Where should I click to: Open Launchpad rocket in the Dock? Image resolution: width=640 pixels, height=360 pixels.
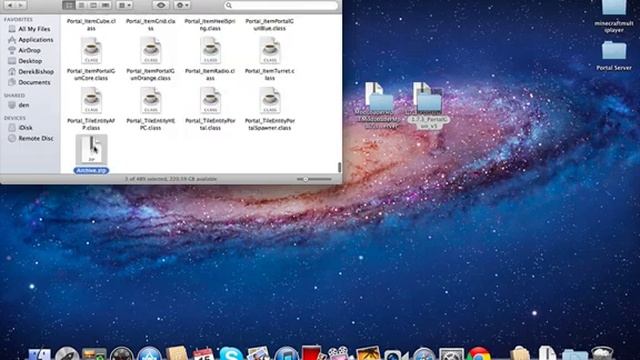(67, 354)
